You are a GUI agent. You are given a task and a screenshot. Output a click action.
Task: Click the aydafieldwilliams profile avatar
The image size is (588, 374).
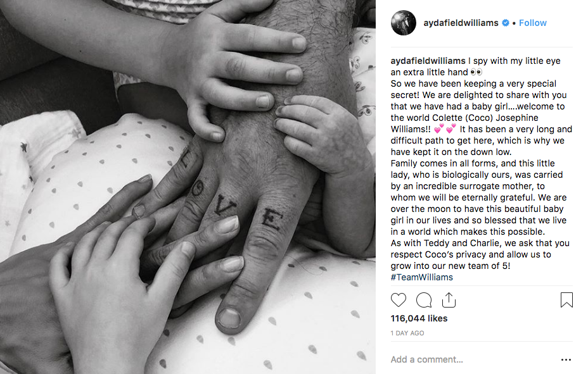404,23
